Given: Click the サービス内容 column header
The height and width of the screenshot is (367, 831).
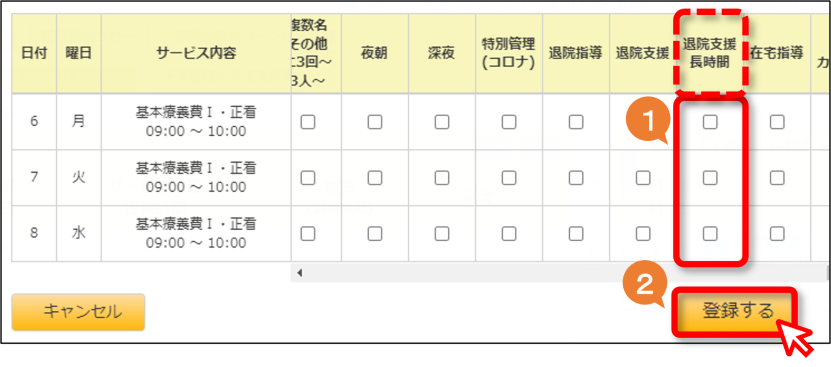Looking at the screenshot, I should tap(196, 54).
